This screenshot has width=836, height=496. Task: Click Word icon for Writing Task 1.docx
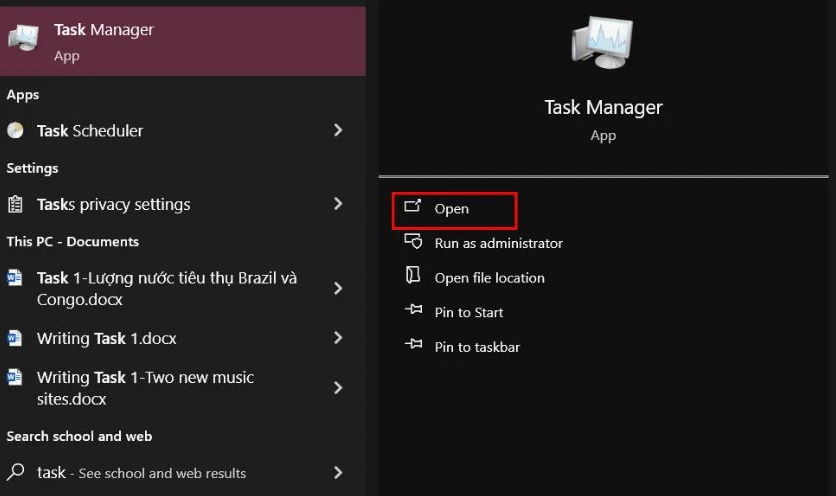coord(14,338)
